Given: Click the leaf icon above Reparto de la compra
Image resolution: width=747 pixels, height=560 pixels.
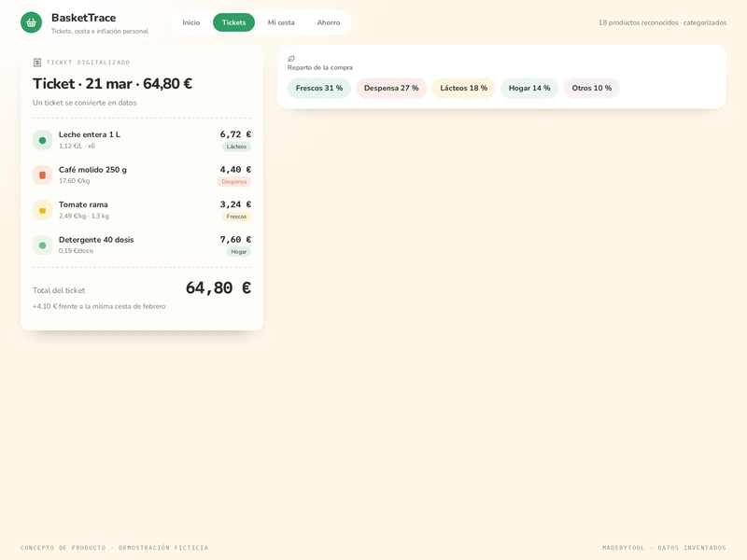Looking at the screenshot, I should pyautogui.click(x=291, y=59).
